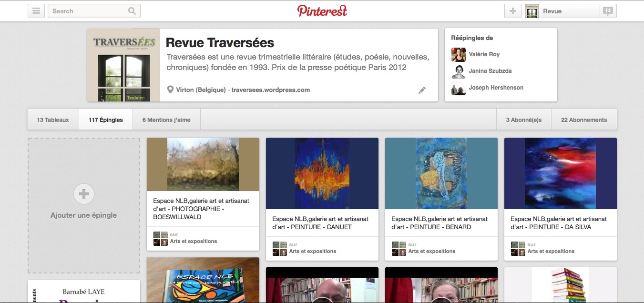Screen dimensions: 644x303
Task: Click into the Search field
Action: click(88, 11)
